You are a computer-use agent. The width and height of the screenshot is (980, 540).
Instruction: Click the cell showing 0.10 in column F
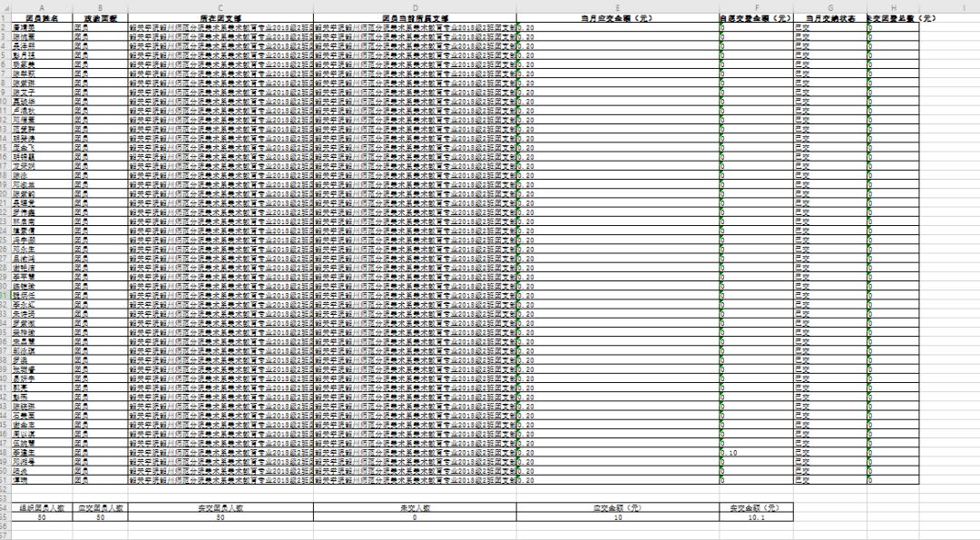[x=756, y=453]
